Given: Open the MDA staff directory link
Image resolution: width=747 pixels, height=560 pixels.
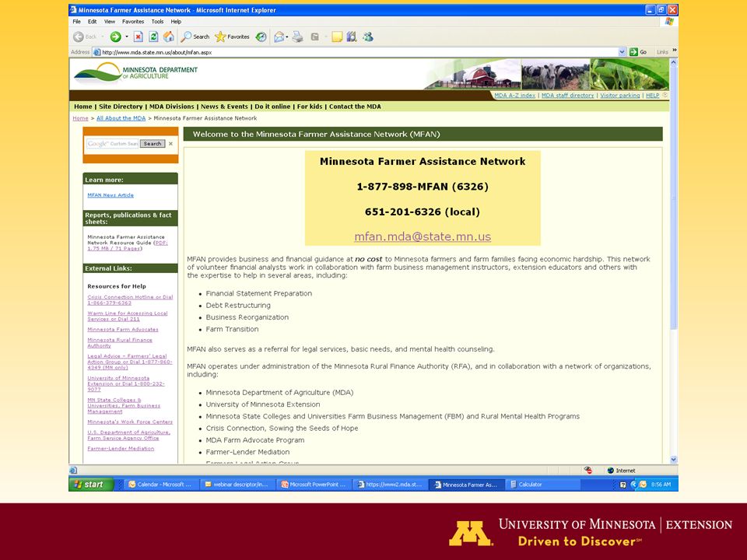Looking at the screenshot, I should [568, 95].
